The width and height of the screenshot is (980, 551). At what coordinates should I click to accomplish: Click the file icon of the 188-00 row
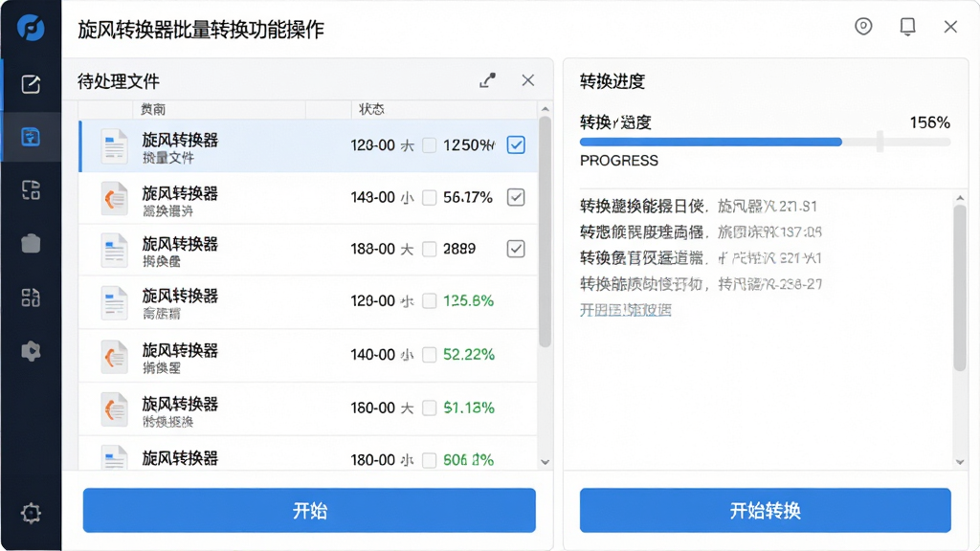click(115, 250)
